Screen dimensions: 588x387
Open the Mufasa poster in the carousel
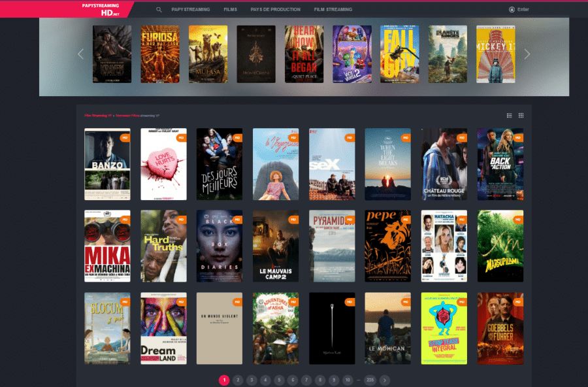(208, 54)
